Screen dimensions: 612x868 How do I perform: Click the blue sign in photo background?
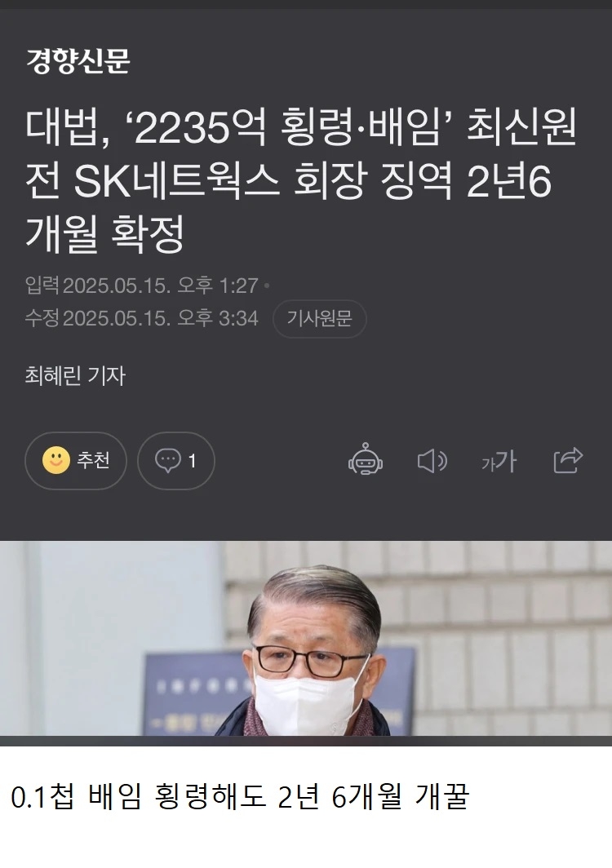tap(195, 692)
